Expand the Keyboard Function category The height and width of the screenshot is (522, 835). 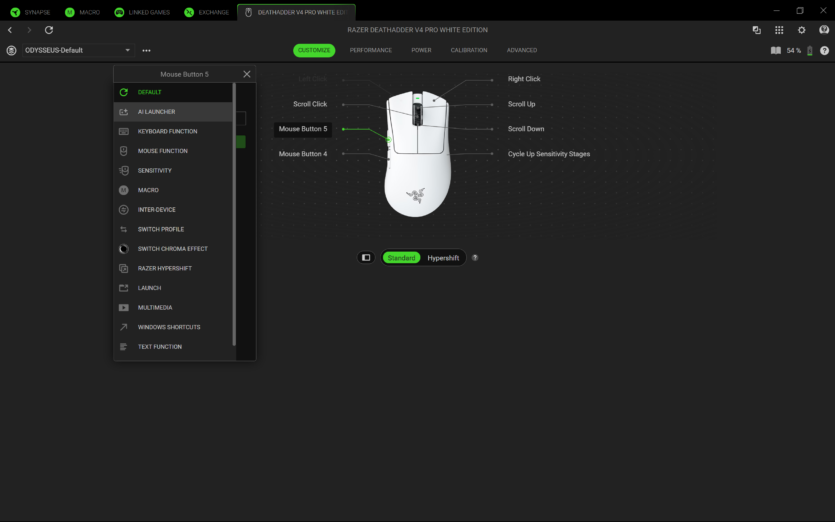[167, 131]
